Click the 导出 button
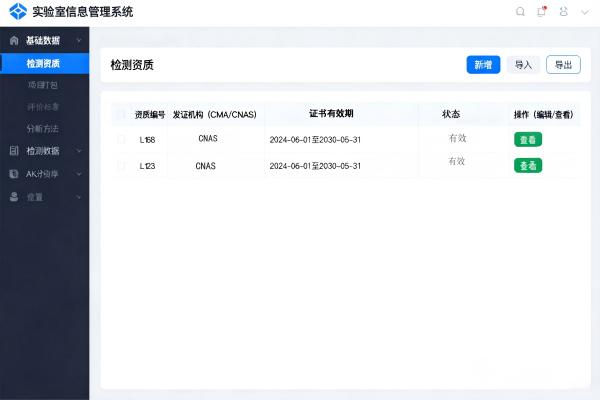The image size is (600, 400). 563,65
